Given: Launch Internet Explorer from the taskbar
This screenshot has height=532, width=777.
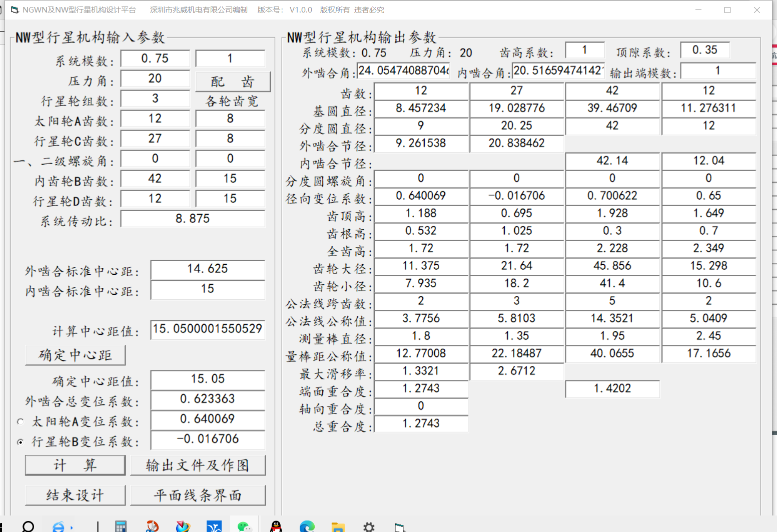Looking at the screenshot, I should pos(59,527).
